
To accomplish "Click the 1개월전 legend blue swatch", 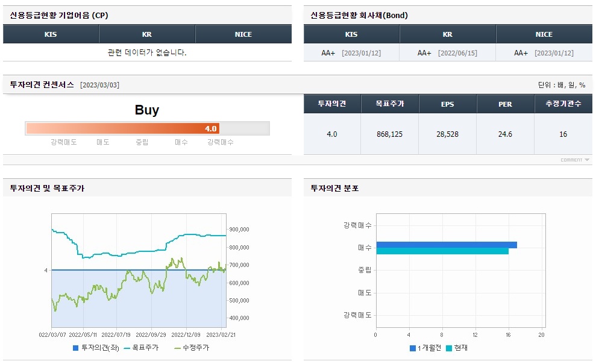I will 412,348.
